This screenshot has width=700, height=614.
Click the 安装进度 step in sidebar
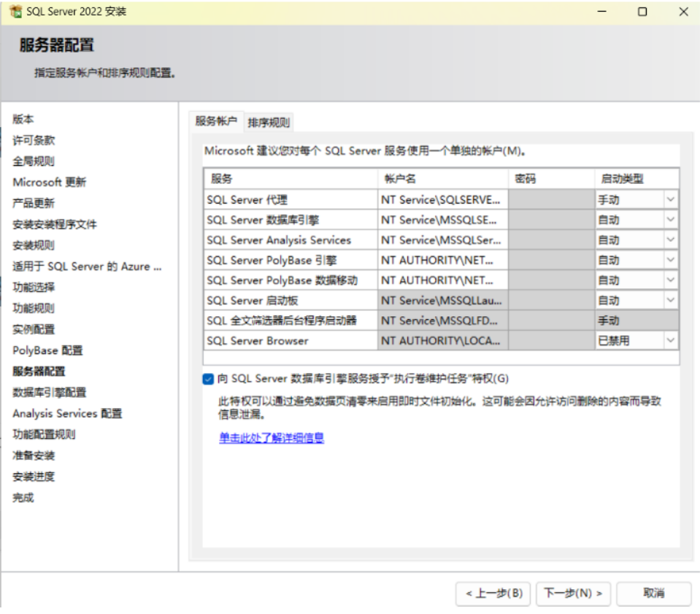tap(34, 477)
